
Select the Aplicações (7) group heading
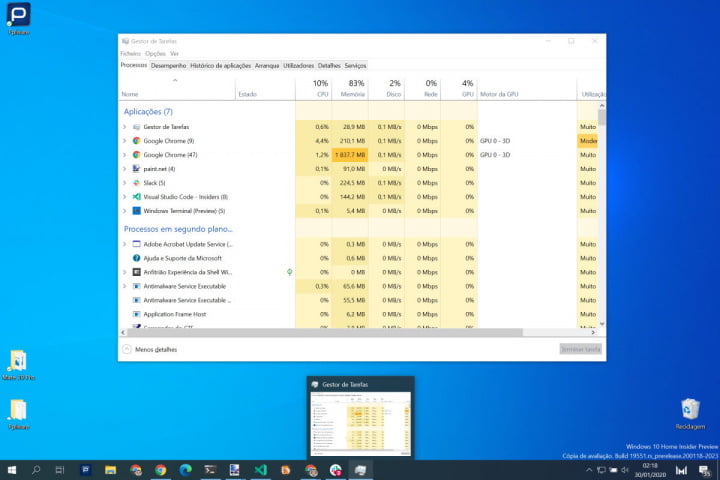coord(148,112)
